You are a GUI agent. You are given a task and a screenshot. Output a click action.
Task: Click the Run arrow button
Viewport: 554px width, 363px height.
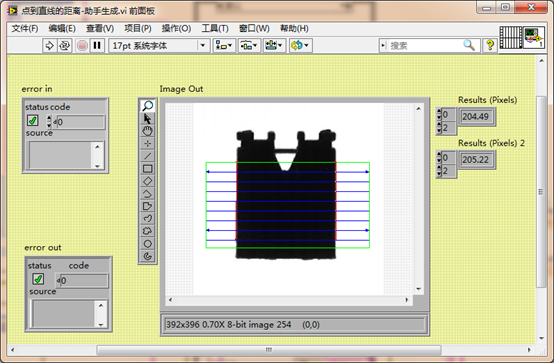[x=49, y=46]
